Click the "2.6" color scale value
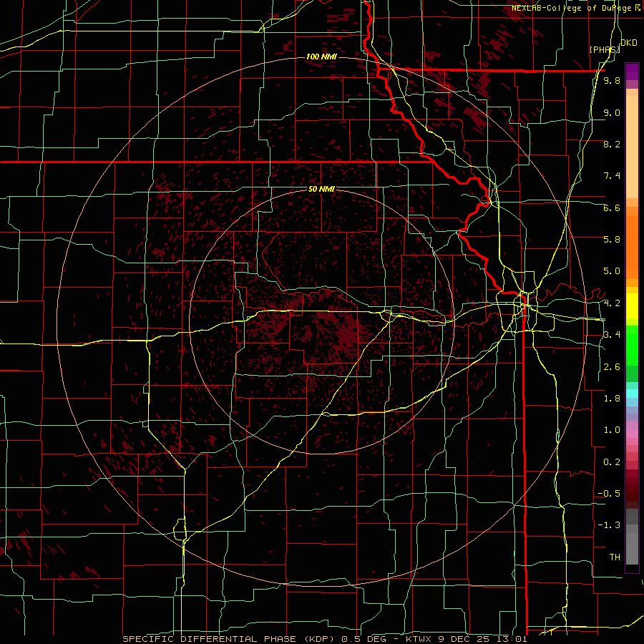 click(612, 367)
